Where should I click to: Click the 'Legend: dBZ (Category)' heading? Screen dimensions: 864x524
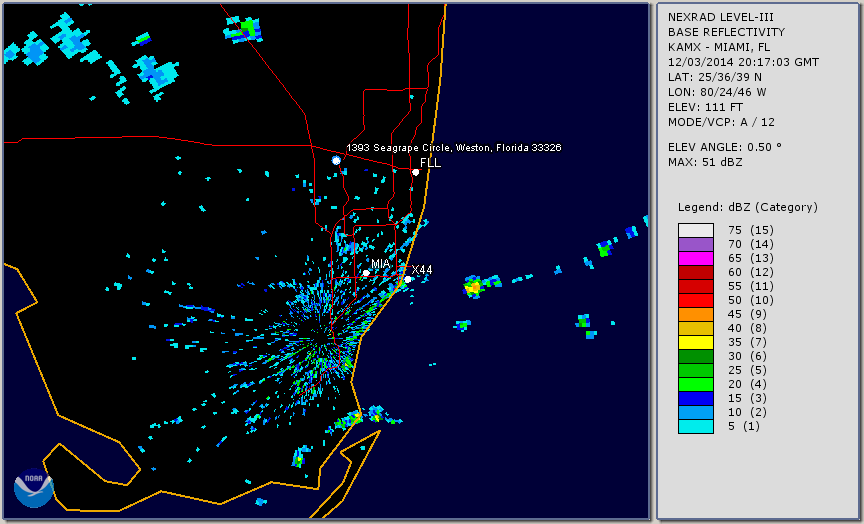pos(748,207)
